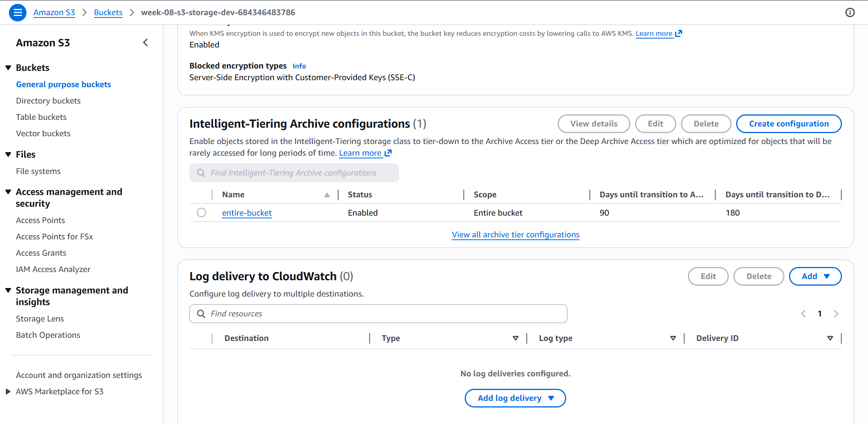868x425 pixels.
Task: Open the Add dropdown in Log delivery
Action: pyautogui.click(x=815, y=276)
